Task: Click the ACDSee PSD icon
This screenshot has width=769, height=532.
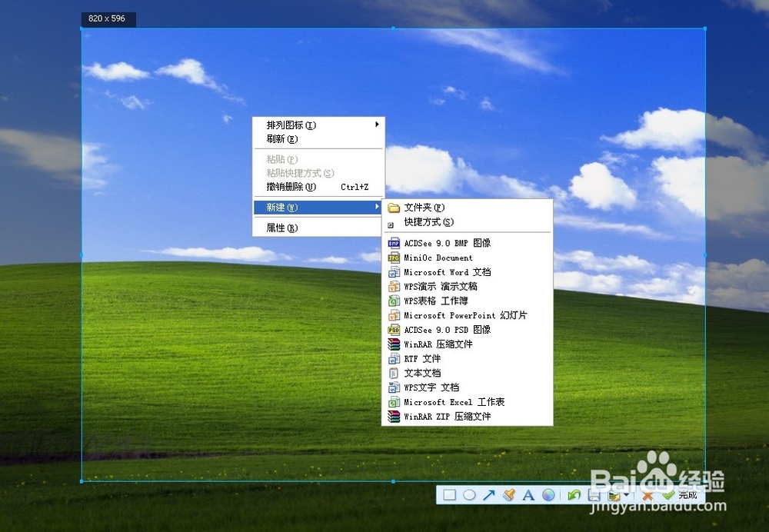Action: [x=394, y=330]
